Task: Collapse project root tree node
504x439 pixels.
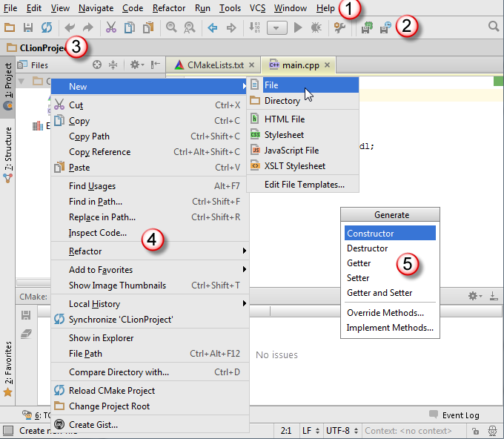Action: 21,81
